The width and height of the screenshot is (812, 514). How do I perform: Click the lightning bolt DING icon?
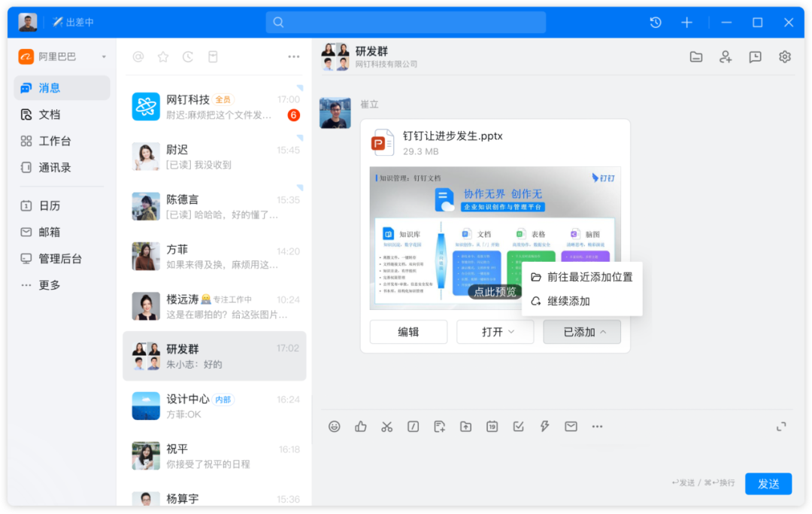(x=544, y=427)
